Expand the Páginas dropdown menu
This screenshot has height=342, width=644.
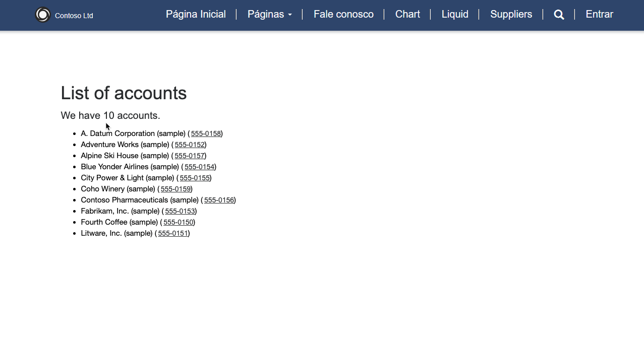pos(270,15)
